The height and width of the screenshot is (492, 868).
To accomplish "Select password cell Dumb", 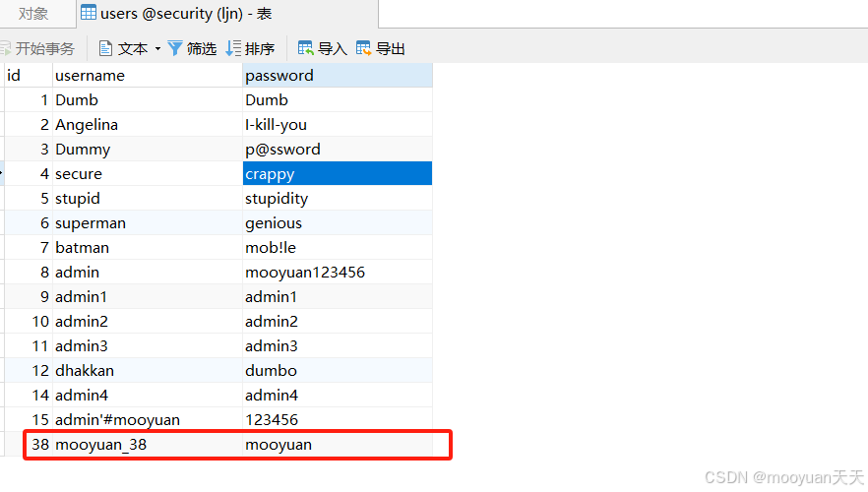I will pos(338,100).
